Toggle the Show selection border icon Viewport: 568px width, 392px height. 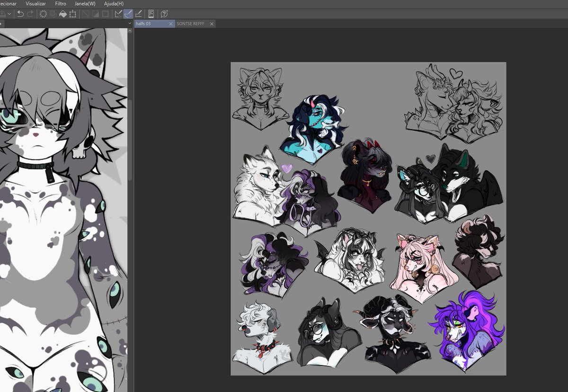pyautogui.click(x=105, y=14)
